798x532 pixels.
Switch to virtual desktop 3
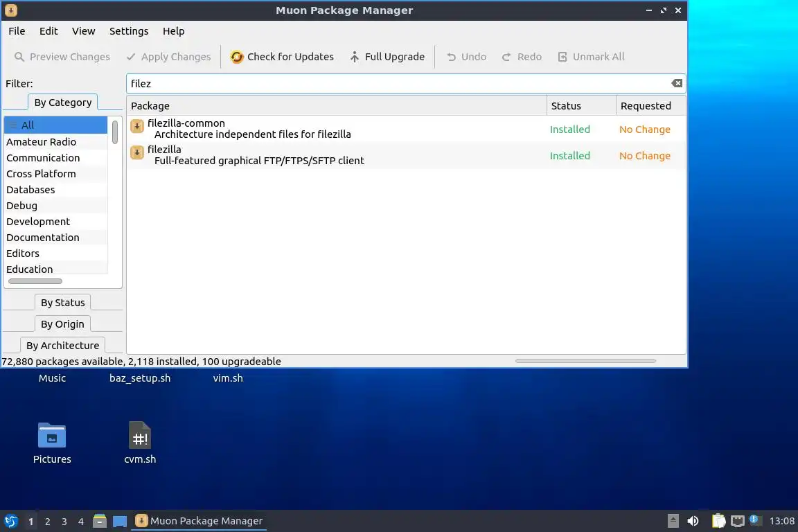64,522
